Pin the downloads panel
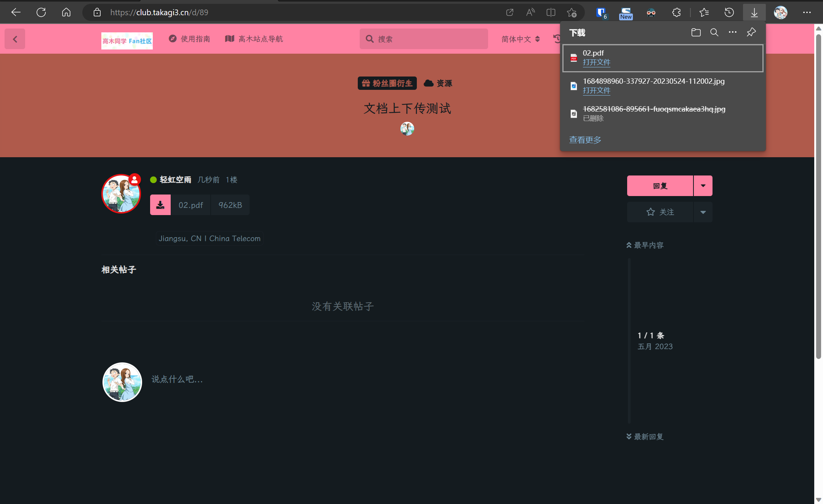Viewport: 823px width, 504px height. [x=751, y=33]
